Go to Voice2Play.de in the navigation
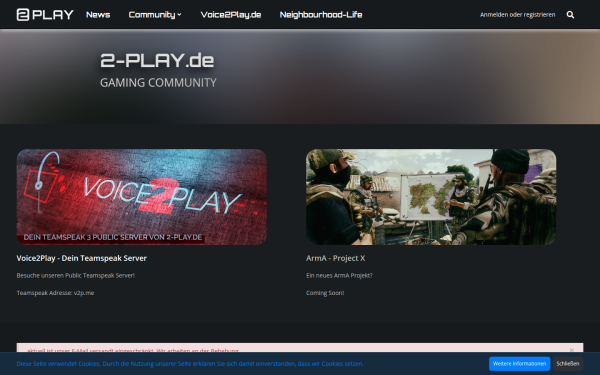Screen dimensions: 600x375 231,15
